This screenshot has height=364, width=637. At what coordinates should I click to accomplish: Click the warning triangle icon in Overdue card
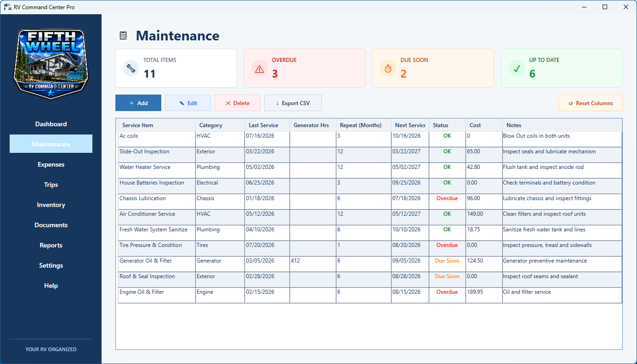(260, 68)
